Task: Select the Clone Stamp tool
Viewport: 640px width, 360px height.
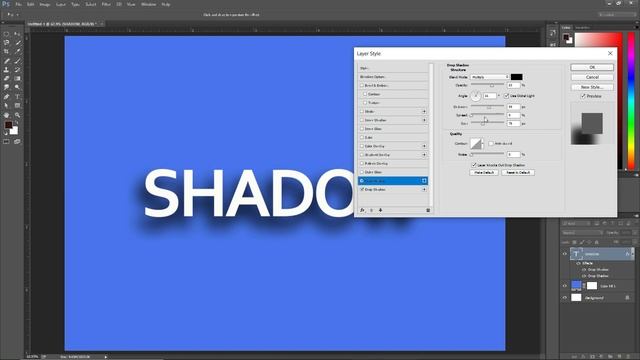Action: [7, 70]
